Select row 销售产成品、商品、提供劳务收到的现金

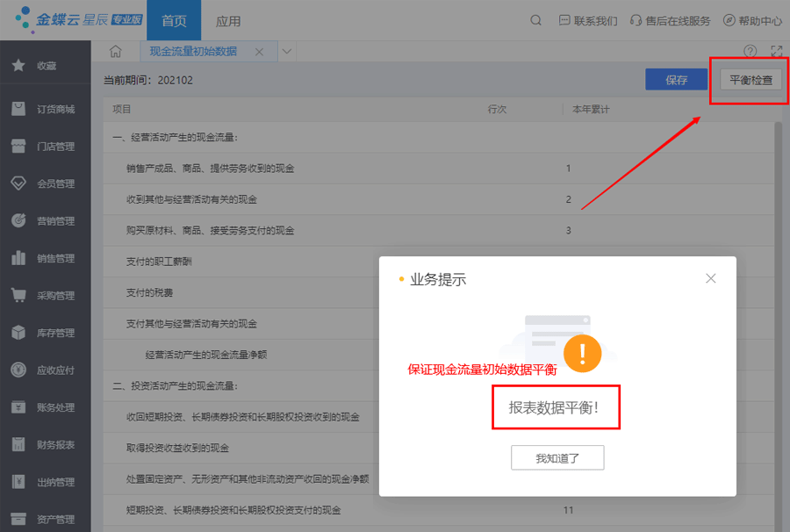pos(438,169)
